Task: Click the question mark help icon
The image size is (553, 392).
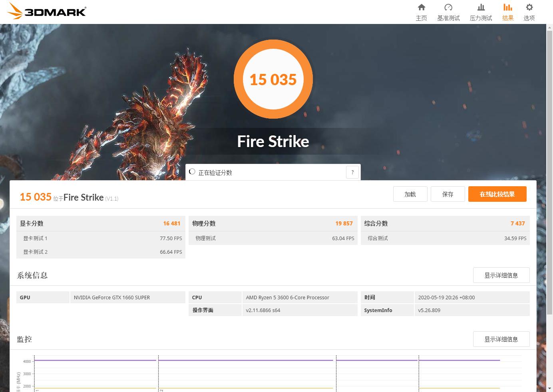Action: [352, 172]
